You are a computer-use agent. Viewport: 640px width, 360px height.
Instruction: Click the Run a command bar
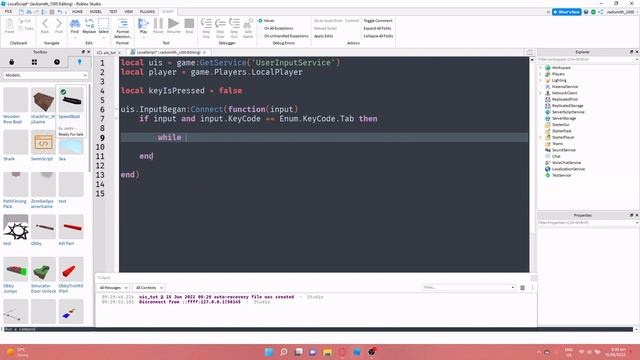tap(318, 329)
